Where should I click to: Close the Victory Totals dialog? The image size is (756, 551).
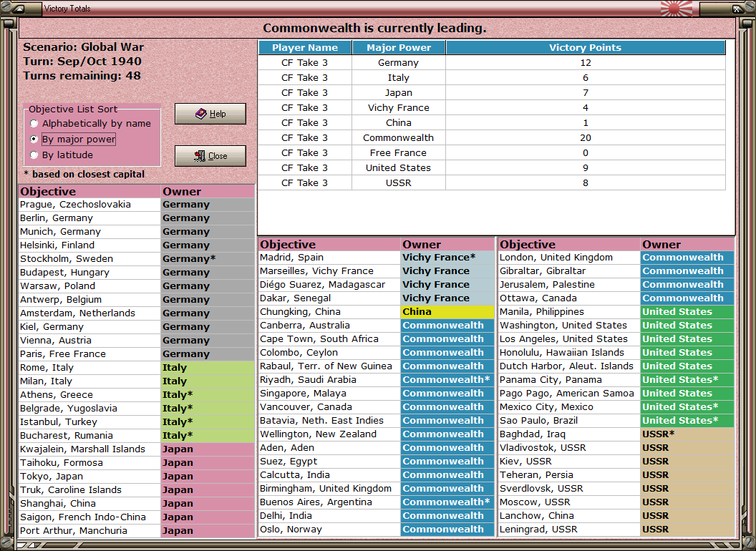[x=210, y=156]
